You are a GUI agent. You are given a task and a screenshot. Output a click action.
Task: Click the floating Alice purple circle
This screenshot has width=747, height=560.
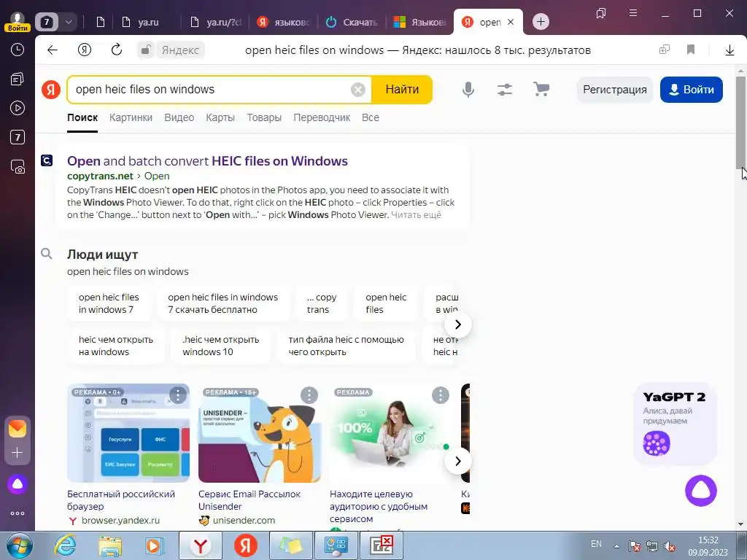coord(701,491)
